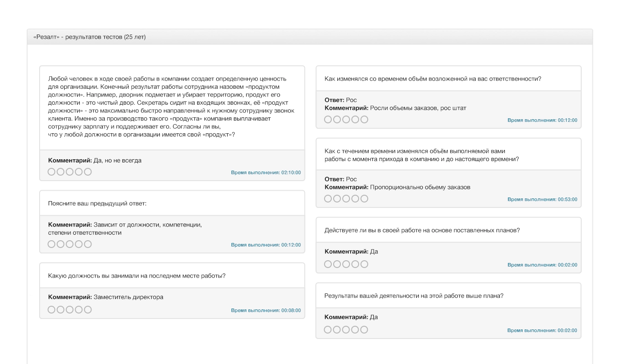Select fifth rating circle under the plans question answer

364,264
